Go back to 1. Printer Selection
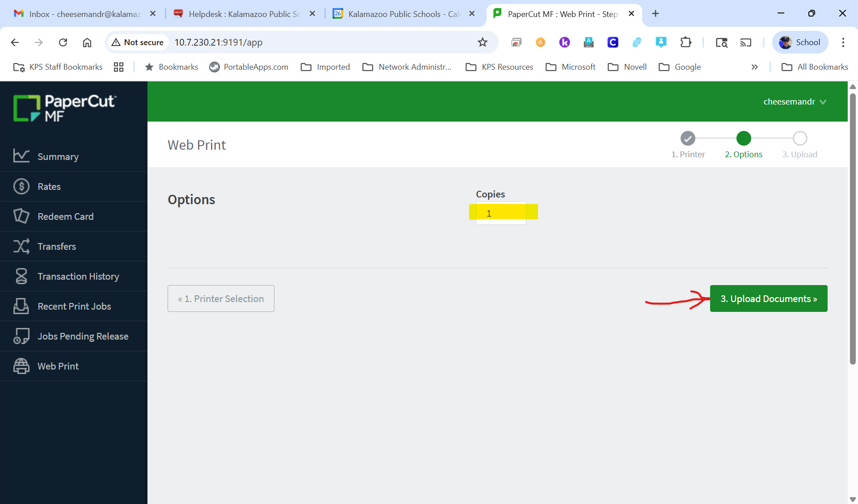This screenshot has width=858, height=504. (x=221, y=298)
